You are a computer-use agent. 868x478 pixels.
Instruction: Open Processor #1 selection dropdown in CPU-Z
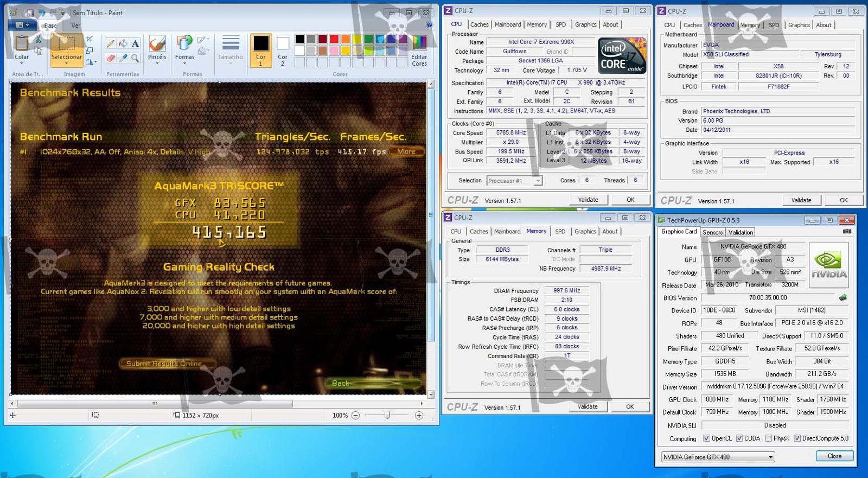(514, 181)
